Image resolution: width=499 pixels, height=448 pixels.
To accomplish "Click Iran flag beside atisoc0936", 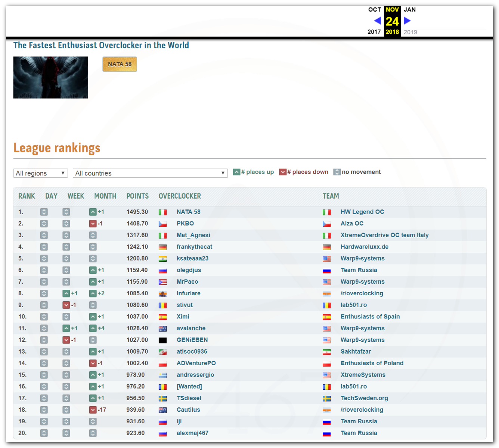I will coord(162,352).
